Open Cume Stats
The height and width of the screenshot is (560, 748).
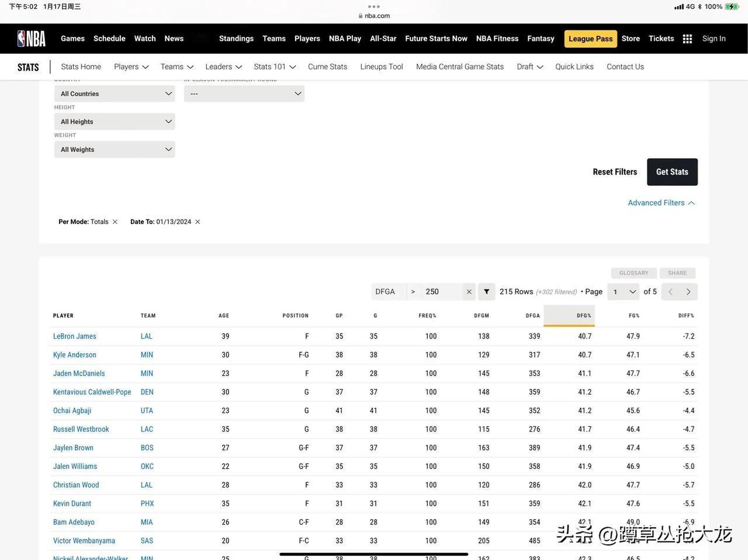click(328, 67)
